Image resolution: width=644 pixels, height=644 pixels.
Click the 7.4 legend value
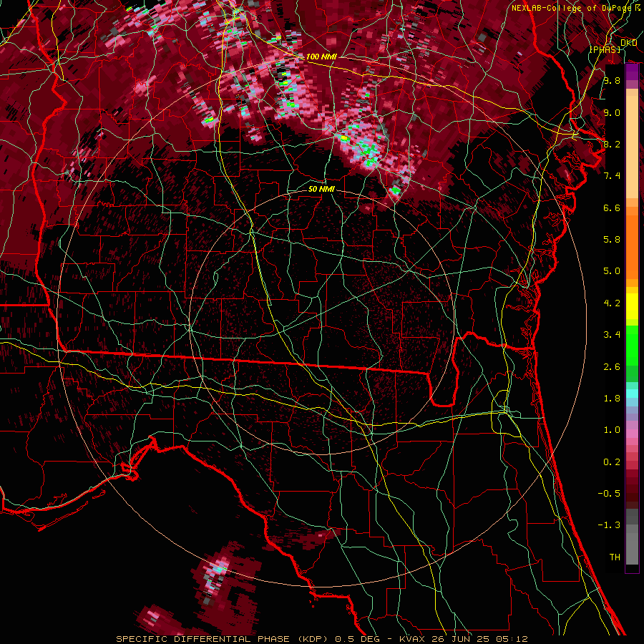point(612,176)
